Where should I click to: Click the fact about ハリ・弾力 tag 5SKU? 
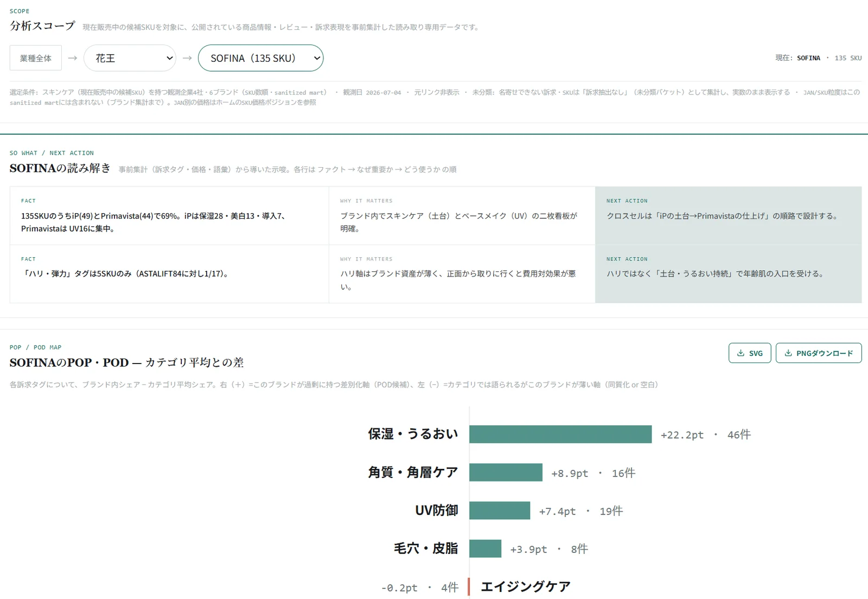(x=126, y=274)
